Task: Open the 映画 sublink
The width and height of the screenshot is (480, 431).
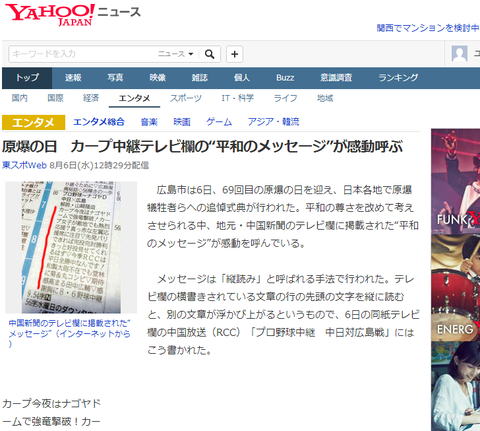Action: [182, 122]
